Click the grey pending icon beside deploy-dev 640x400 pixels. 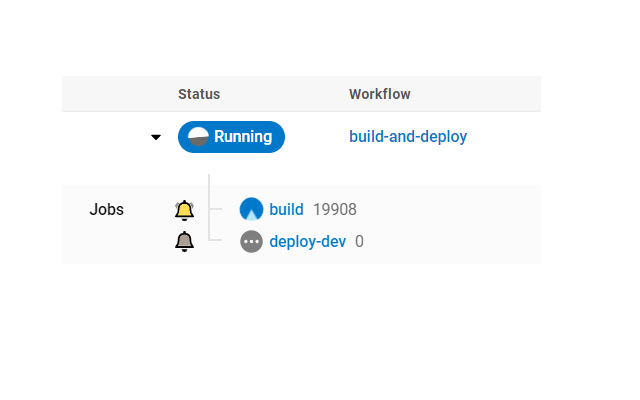pos(251,242)
